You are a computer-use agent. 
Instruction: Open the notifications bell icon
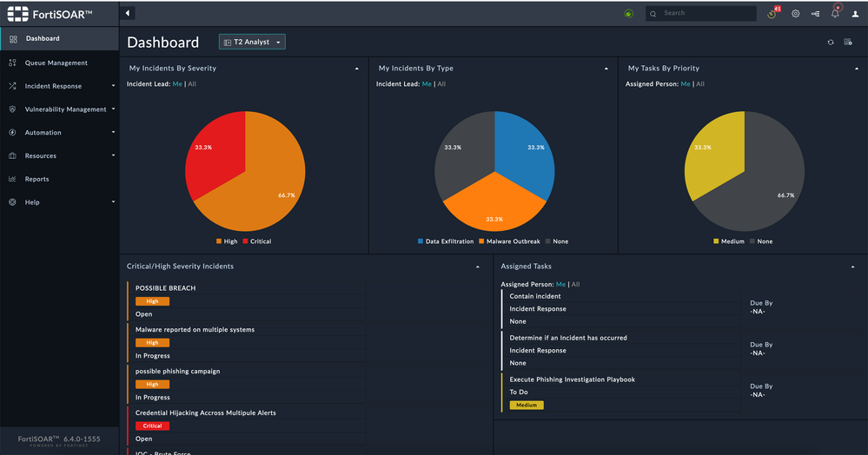click(x=835, y=13)
